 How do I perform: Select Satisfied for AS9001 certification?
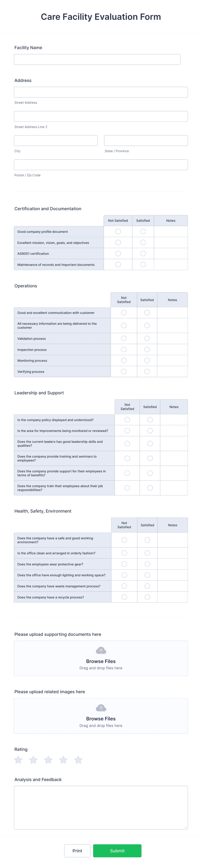tap(143, 253)
